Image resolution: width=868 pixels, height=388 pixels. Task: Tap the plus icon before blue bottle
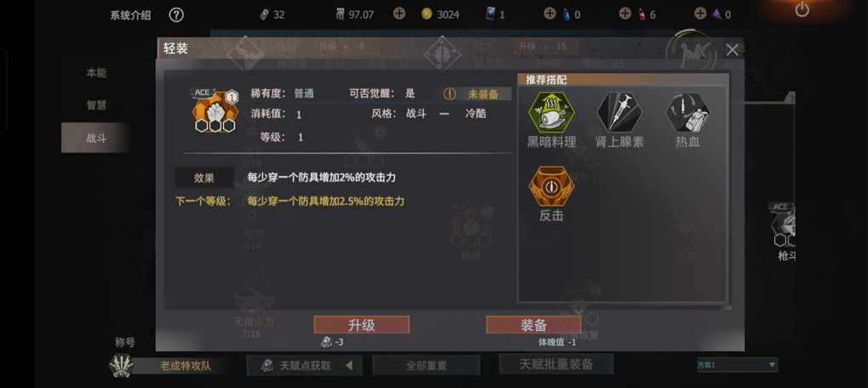(549, 14)
